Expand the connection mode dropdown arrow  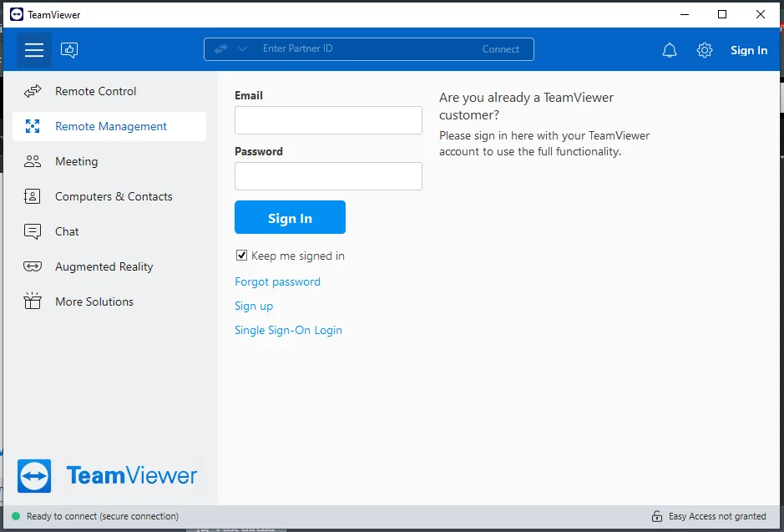pos(242,49)
